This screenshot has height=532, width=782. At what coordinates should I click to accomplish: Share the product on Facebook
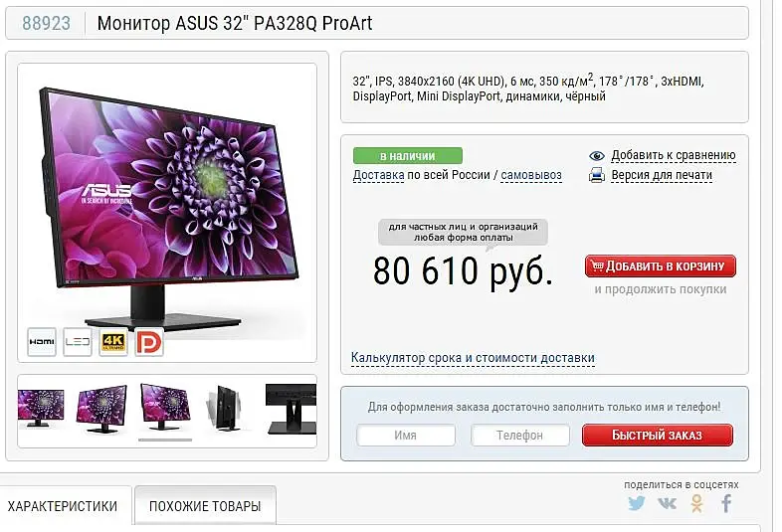[x=726, y=503]
